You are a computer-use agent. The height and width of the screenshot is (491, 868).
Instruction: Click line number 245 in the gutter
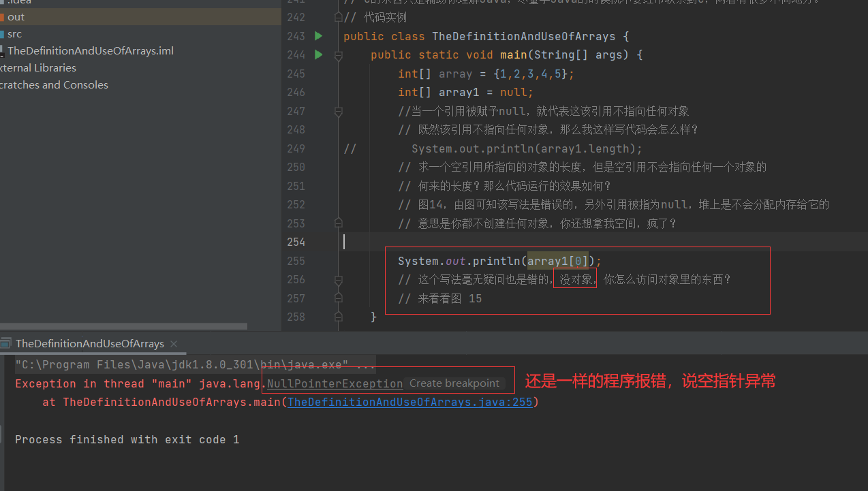pos(296,74)
